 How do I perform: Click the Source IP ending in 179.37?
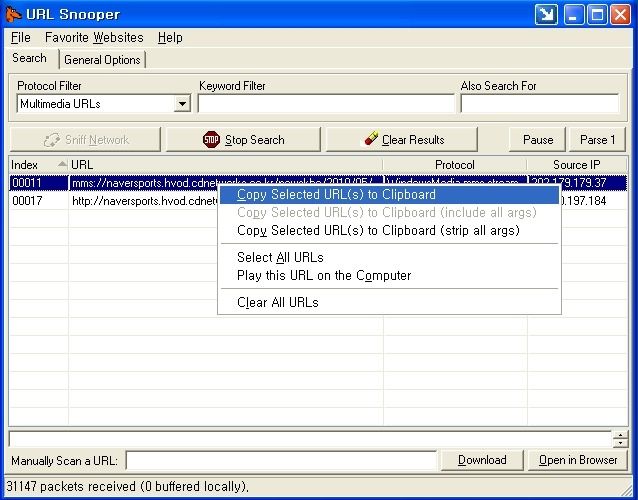(x=577, y=183)
